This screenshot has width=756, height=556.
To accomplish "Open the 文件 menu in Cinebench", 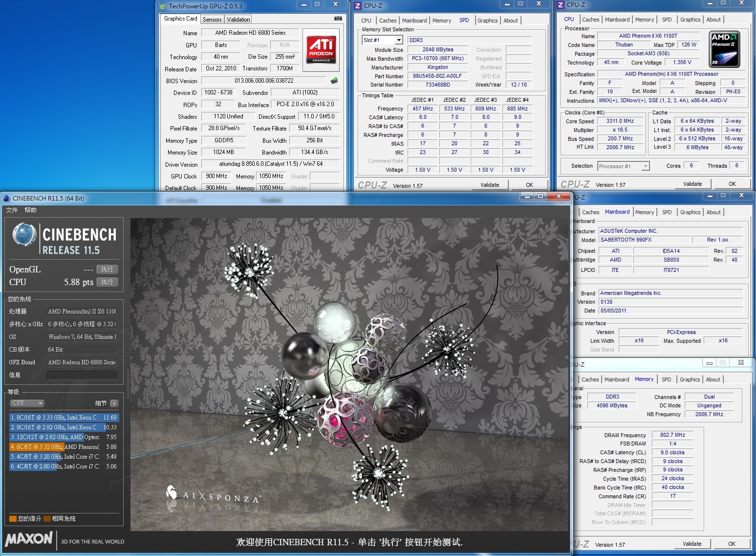I will tap(12, 210).
